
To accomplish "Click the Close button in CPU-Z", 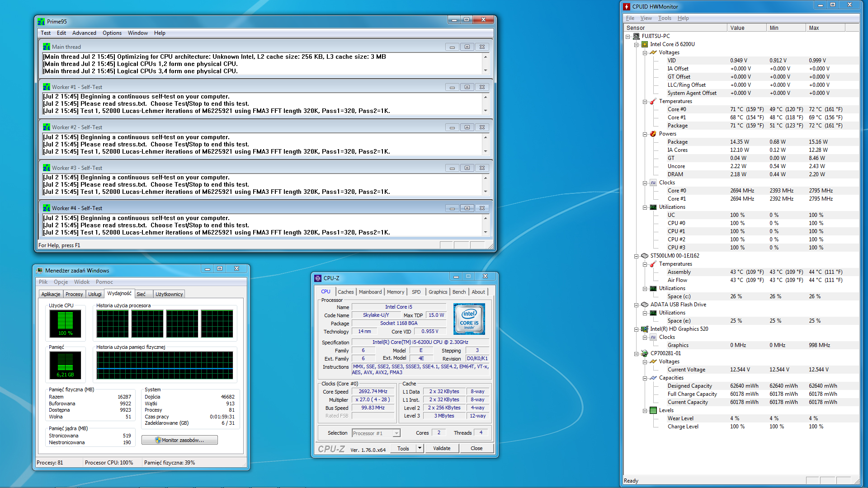I will pyautogui.click(x=476, y=448).
